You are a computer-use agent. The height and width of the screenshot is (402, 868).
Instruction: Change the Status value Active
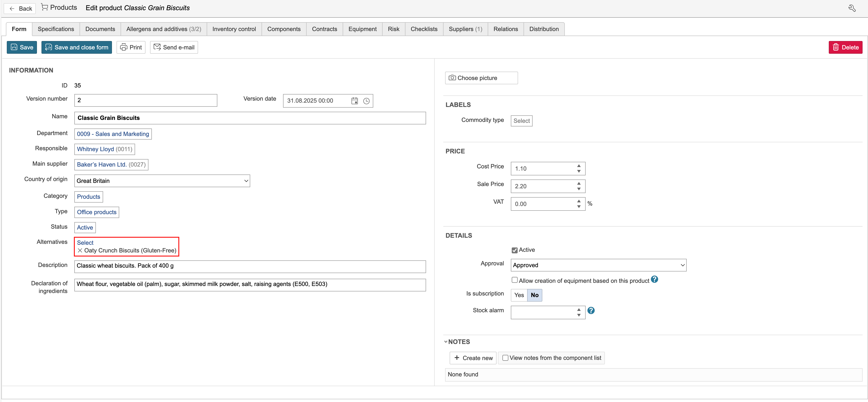click(85, 228)
